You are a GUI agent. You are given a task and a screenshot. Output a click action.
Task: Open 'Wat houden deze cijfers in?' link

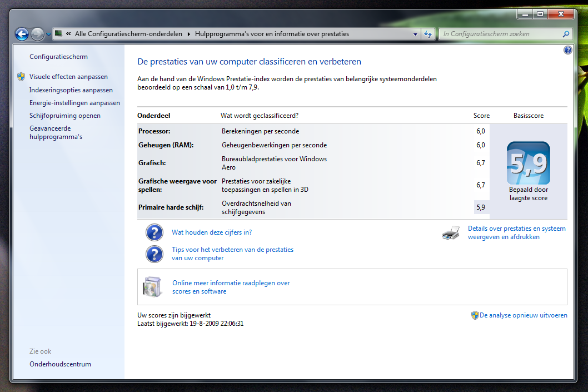pyautogui.click(x=212, y=232)
